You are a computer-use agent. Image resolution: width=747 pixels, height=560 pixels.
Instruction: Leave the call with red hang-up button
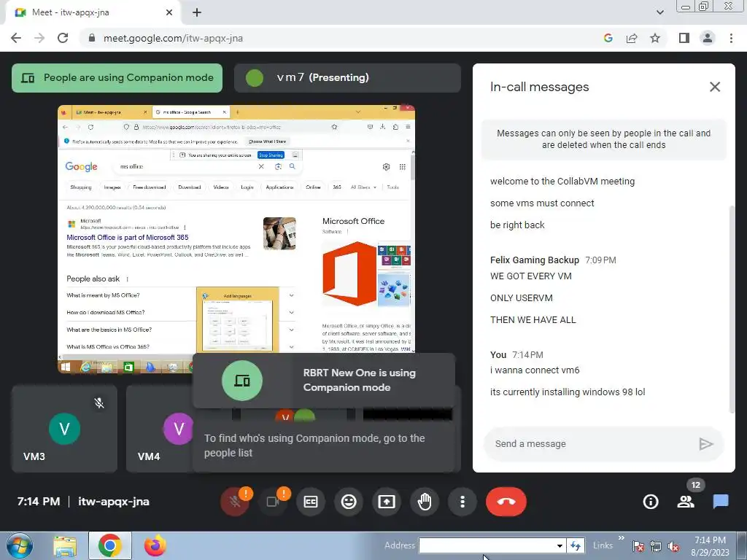point(506,502)
